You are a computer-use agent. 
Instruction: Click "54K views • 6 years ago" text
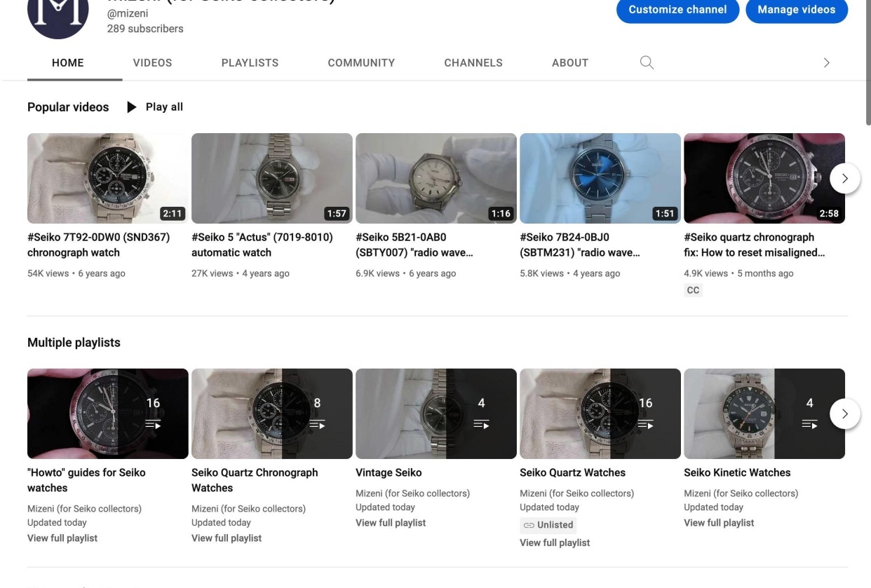(76, 273)
